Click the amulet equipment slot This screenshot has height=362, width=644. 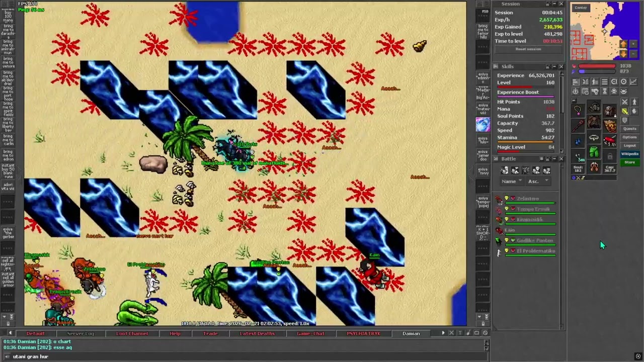pyautogui.click(x=578, y=111)
